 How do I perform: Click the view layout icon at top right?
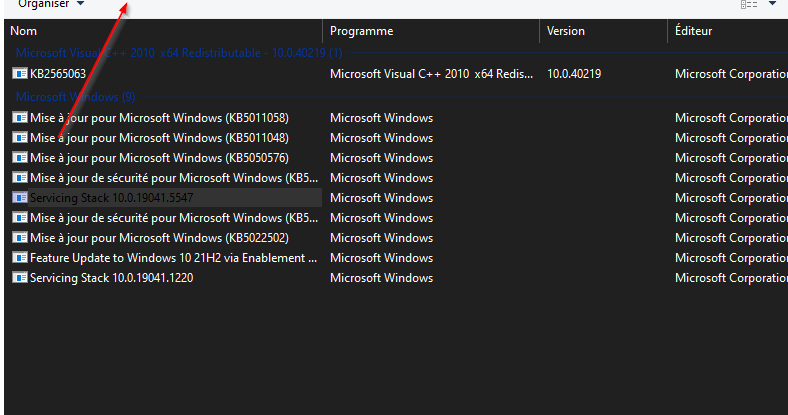pos(749,5)
